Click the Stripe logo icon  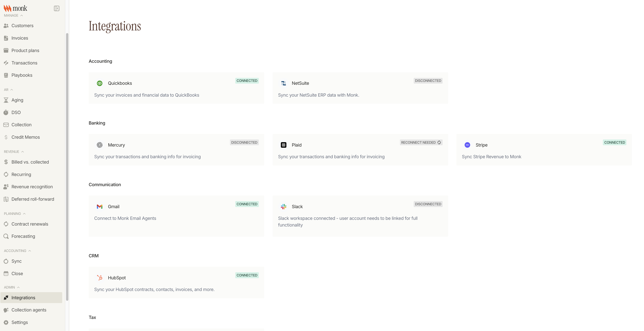467,145
